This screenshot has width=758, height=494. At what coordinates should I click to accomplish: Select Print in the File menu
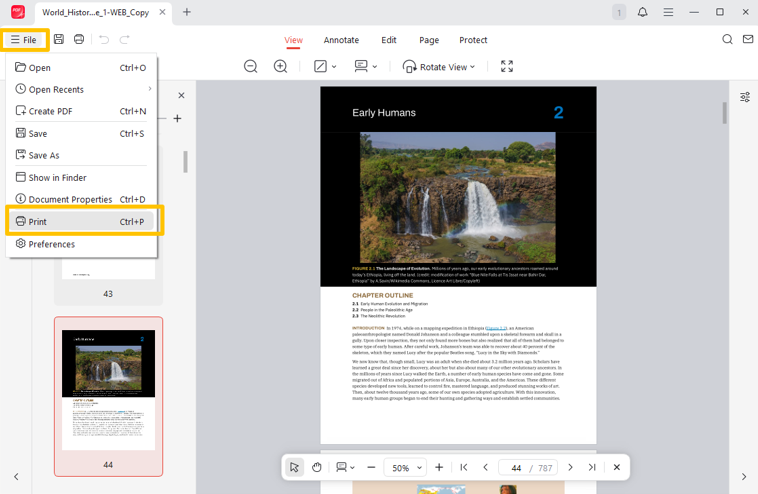(x=81, y=221)
